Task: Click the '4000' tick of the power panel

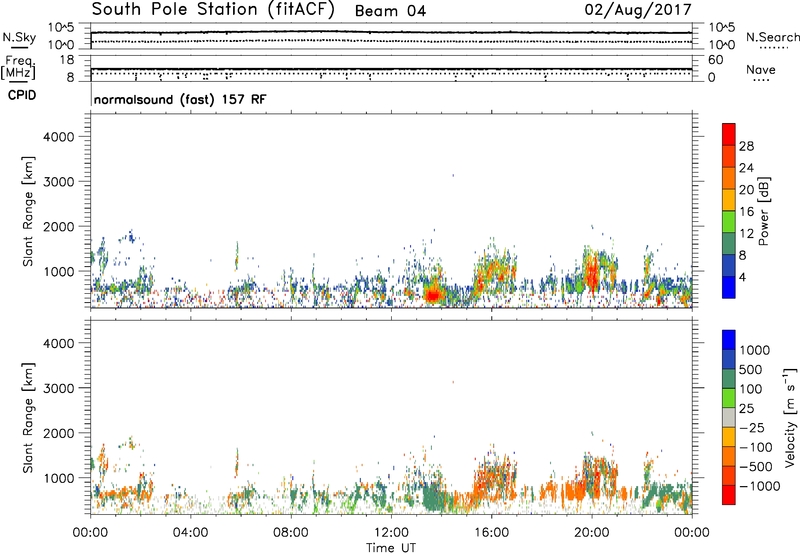Action: point(59,137)
